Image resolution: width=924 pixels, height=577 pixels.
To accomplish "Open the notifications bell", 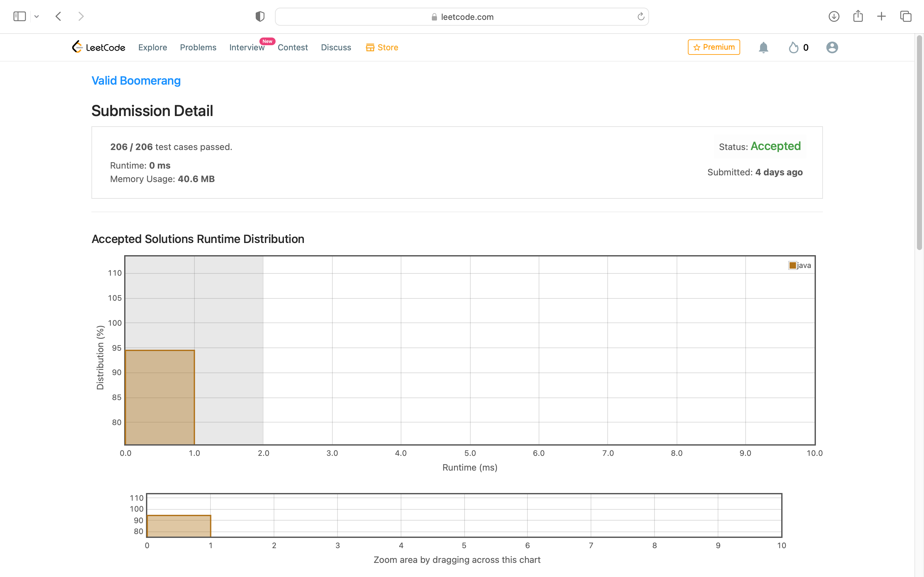I will tap(763, 47).
